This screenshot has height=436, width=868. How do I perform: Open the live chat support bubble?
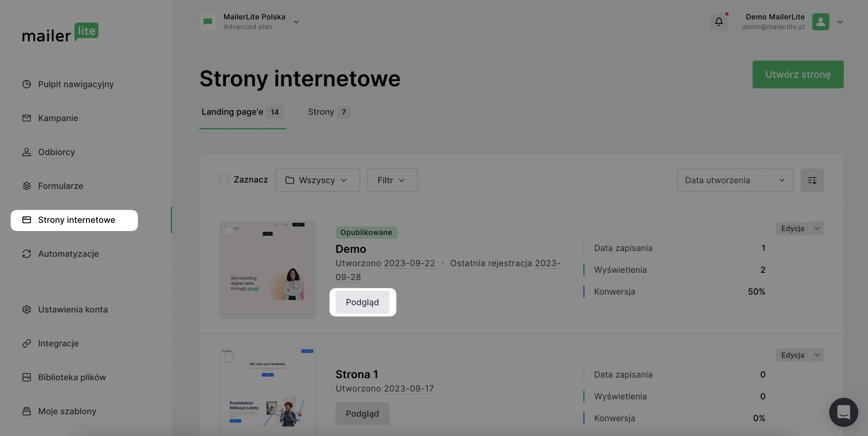click(x=843, y=412)
